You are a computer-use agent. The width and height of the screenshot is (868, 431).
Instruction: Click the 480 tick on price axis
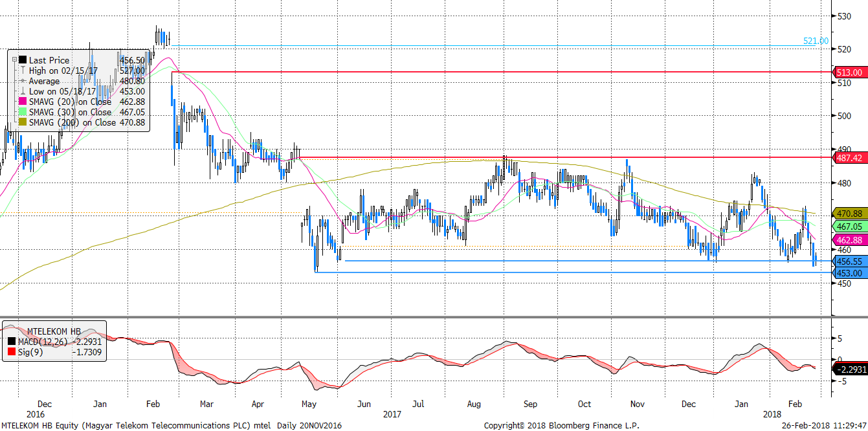(x=843, y=183)
